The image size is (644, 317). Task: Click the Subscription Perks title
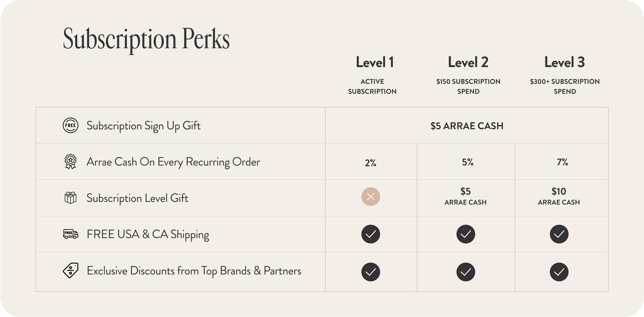pyautogui.click(x=146, y=39)
